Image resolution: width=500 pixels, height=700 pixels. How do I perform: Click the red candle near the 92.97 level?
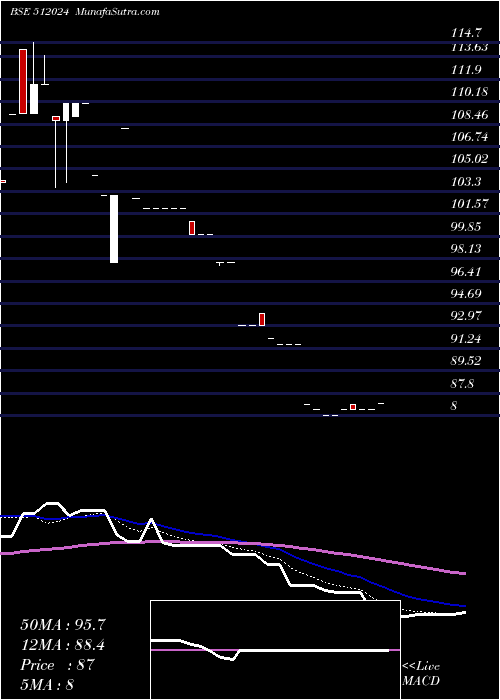(x=262, y=319)
